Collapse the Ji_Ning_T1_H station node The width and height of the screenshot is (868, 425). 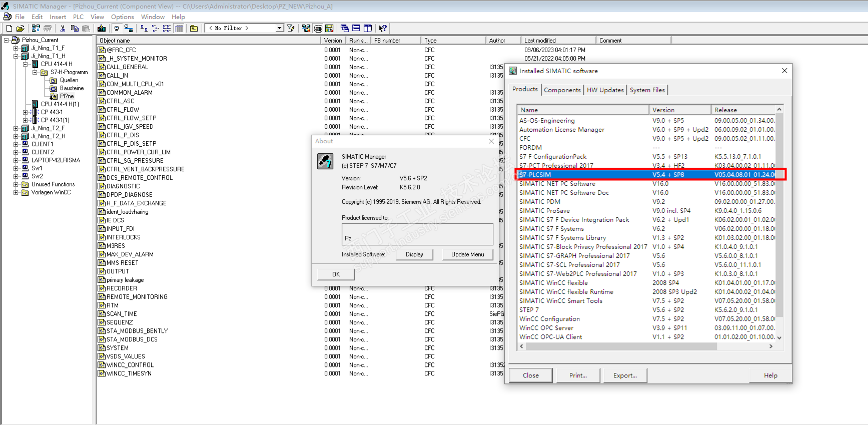(x=16, y=56)
